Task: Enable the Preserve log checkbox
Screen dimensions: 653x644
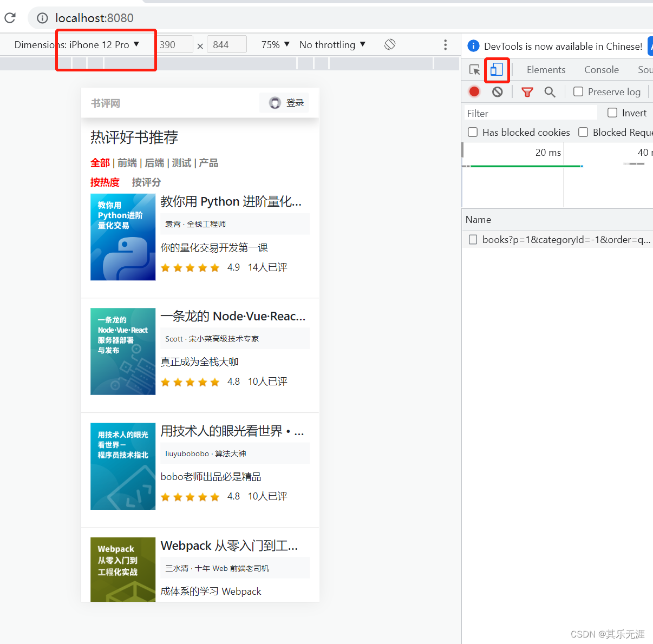Action: coord(578,91)
